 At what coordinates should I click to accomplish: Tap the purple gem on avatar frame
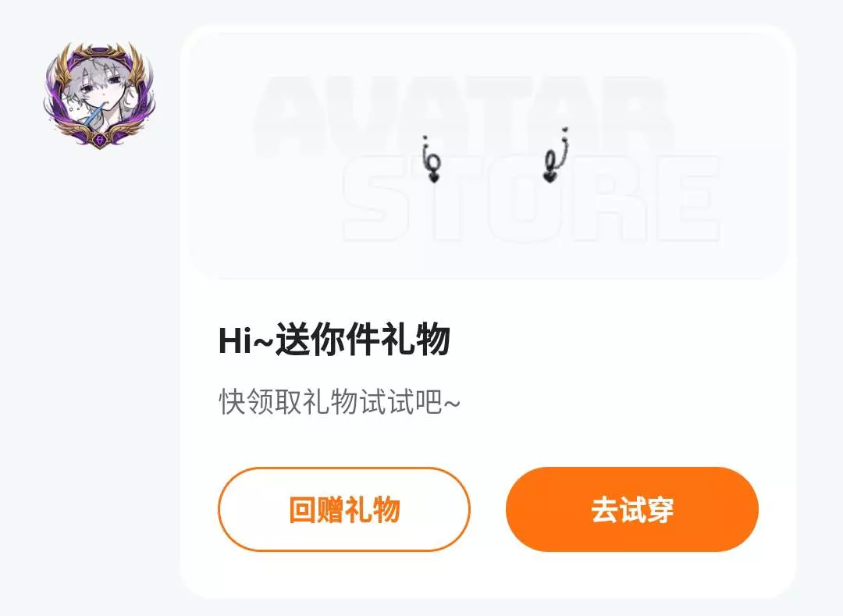click(100, 139)
